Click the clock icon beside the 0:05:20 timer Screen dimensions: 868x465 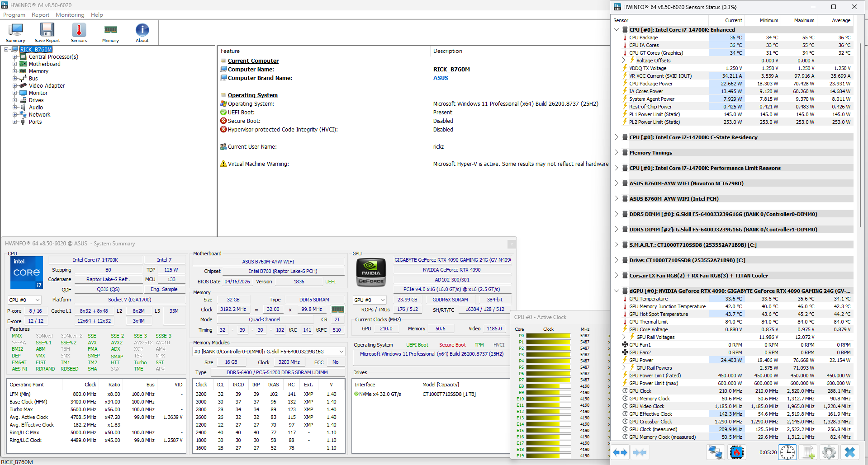pyautogui.click(x=787, y=452)
